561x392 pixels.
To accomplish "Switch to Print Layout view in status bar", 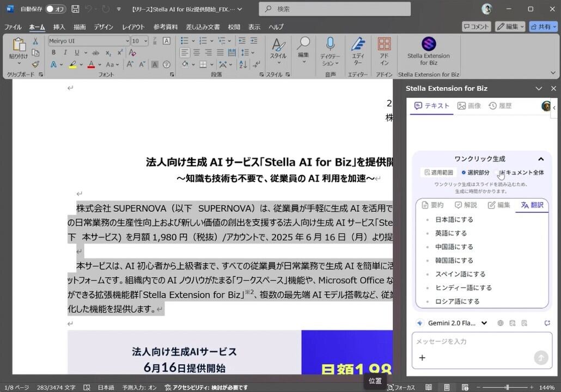I will [447, 387].
